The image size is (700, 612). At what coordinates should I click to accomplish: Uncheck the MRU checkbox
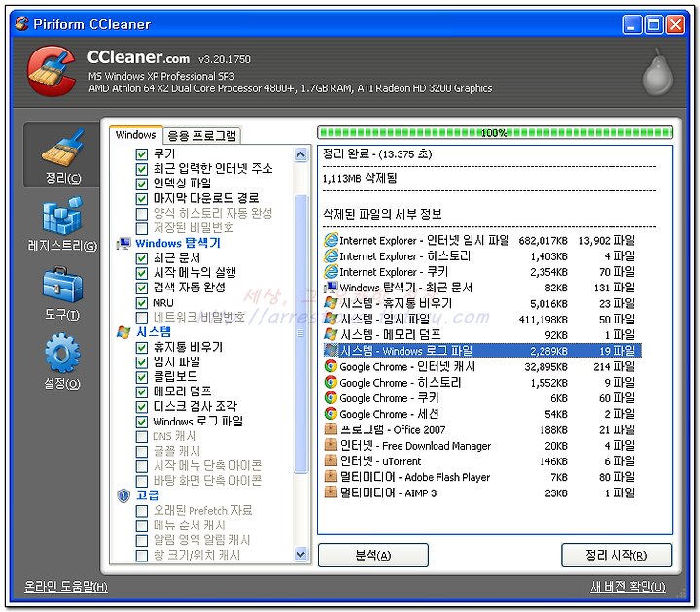[142, 303]
